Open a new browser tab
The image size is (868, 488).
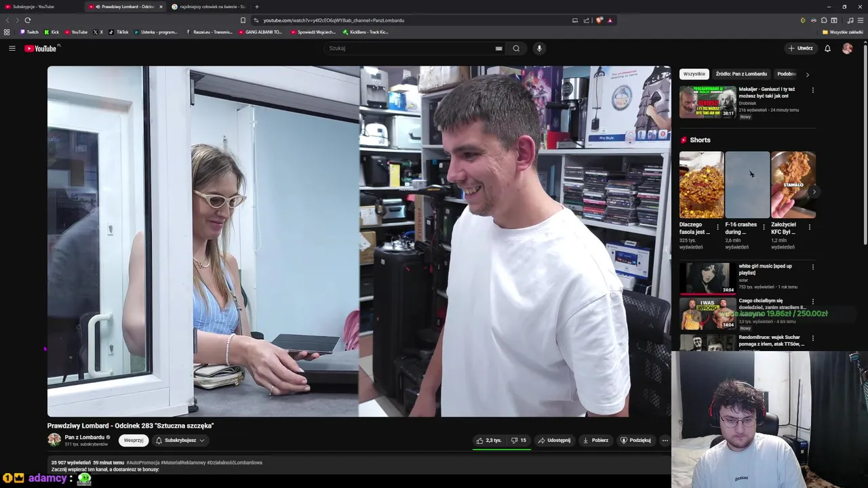click(256, 7)
